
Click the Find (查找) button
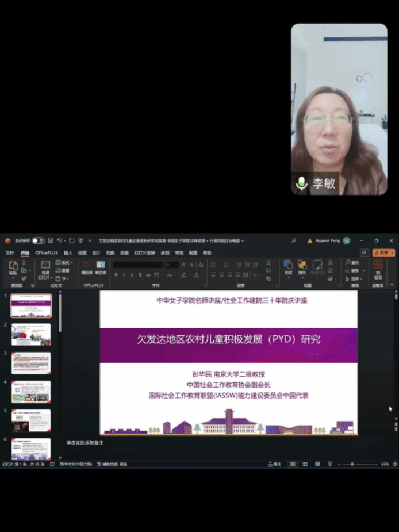pos(354,262)
